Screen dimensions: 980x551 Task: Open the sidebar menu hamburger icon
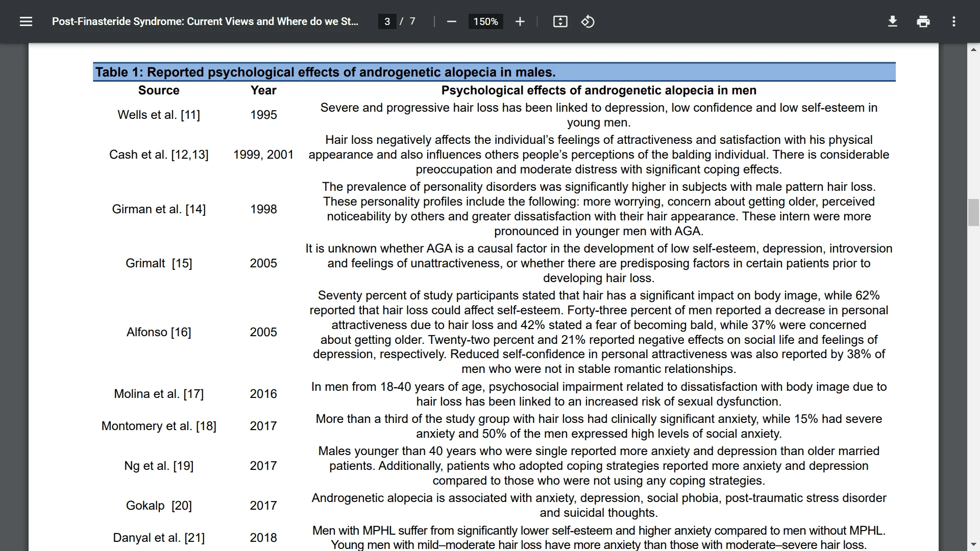26,21
